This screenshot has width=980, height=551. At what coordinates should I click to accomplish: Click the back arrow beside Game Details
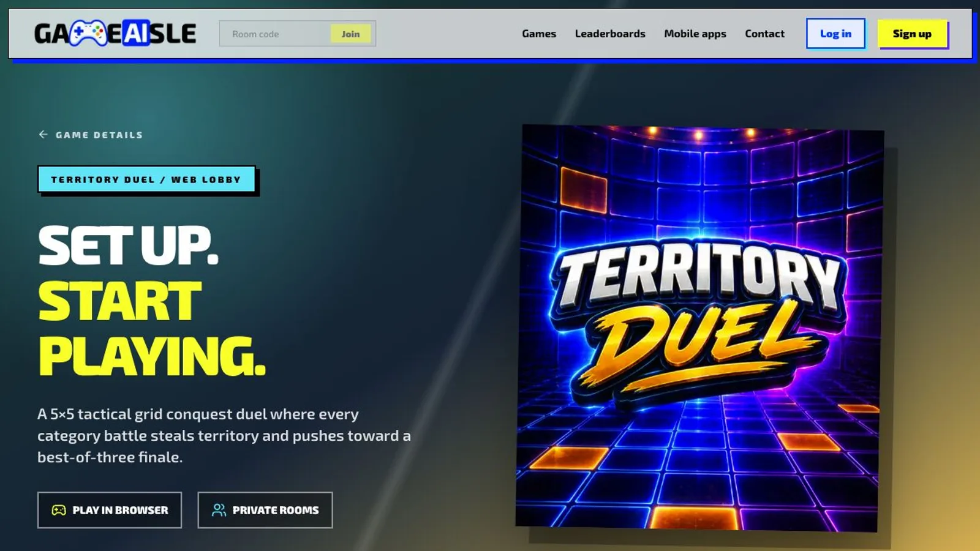coord(43,134)
